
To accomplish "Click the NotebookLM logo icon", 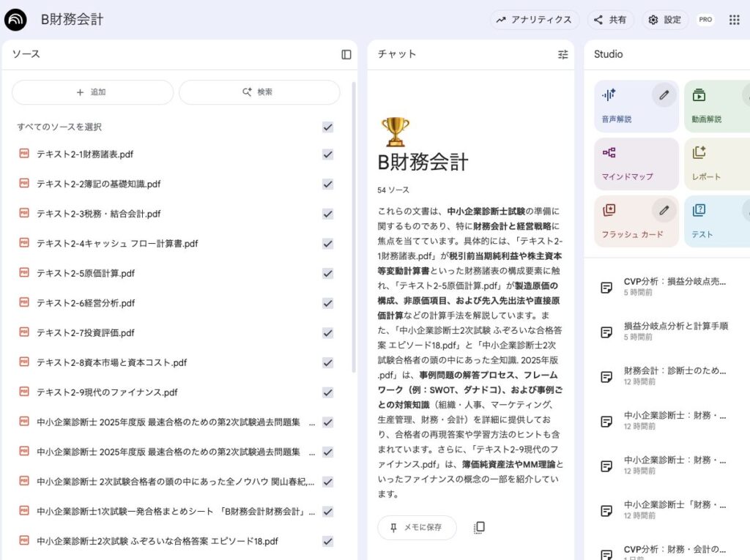I will tap(15, 20).
